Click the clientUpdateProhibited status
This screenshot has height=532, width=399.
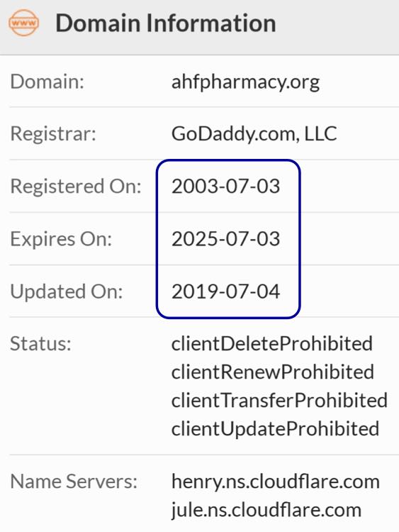(275, 429)
